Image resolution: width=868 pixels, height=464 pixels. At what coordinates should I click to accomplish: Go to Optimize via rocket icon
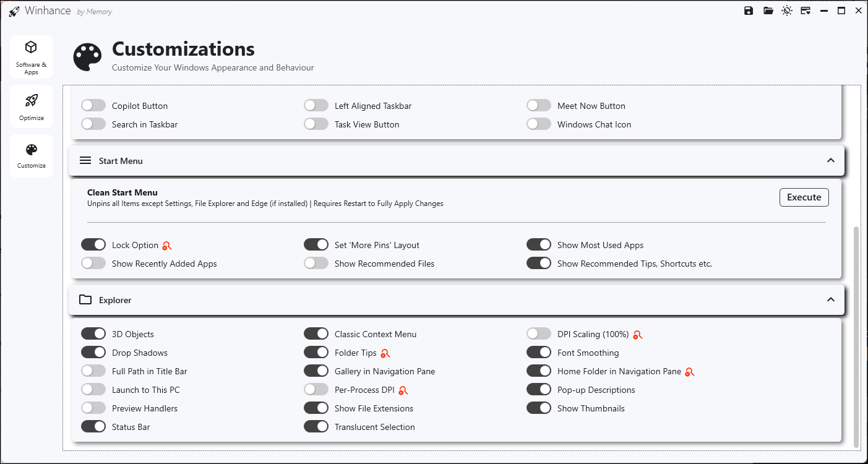pos(32,106)
